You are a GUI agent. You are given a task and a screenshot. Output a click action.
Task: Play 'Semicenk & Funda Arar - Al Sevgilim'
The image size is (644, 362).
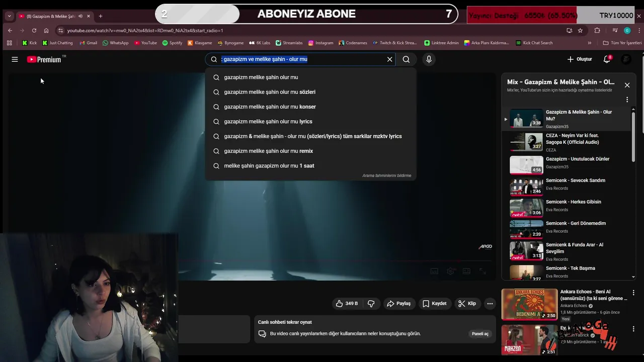pyautogui.click(x=566, y=251)
